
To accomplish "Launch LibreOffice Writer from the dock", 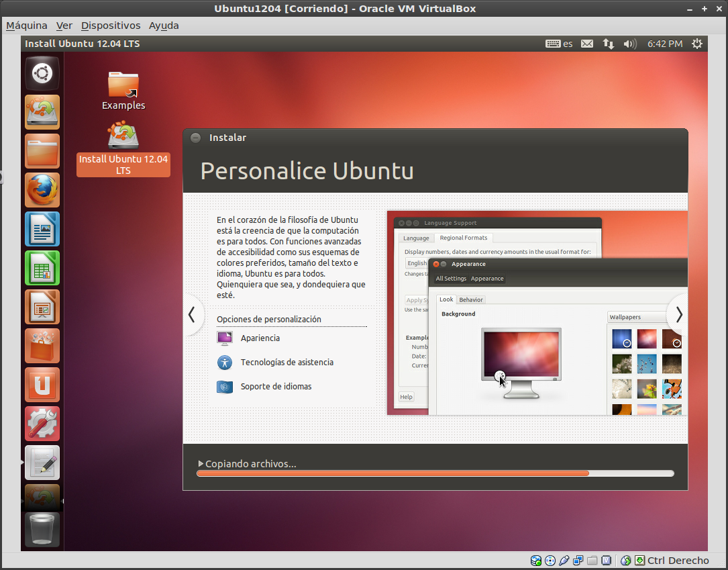I will pos(42,230).
